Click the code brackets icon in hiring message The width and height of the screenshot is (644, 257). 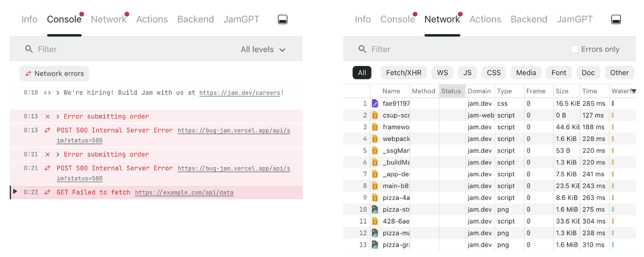click(47, 93)
